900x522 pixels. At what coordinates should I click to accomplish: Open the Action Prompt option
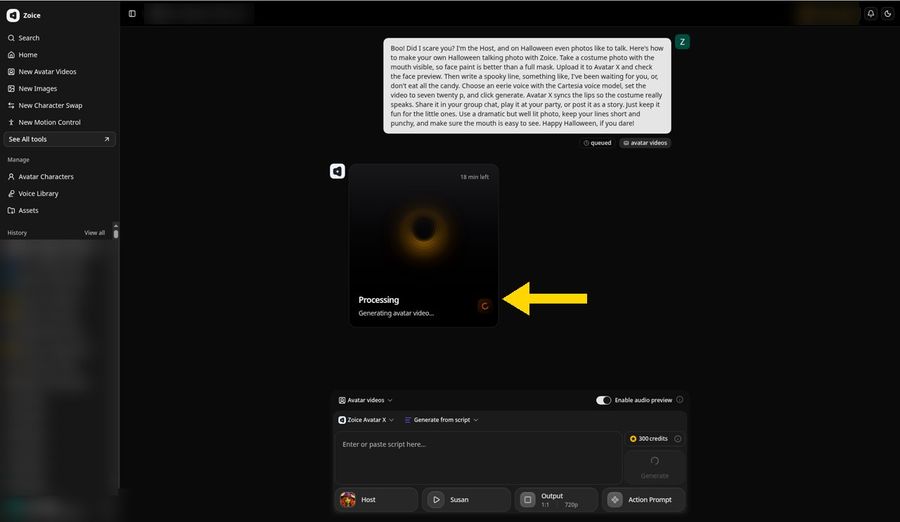(x=643, y=500)
